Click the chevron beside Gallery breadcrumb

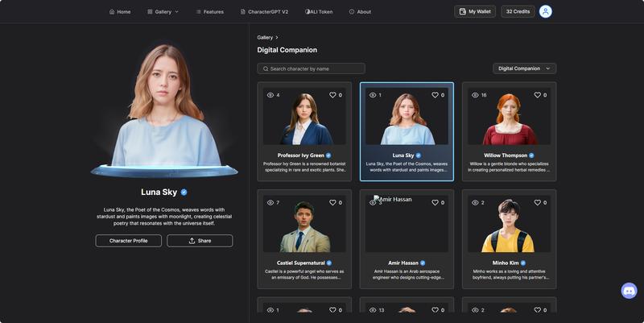[x=277, y=37]
